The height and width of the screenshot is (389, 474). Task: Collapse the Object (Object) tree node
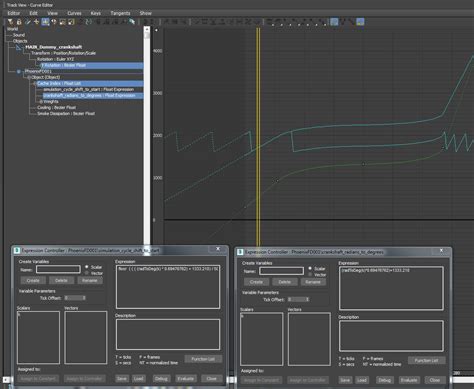(x=29, y=77)
